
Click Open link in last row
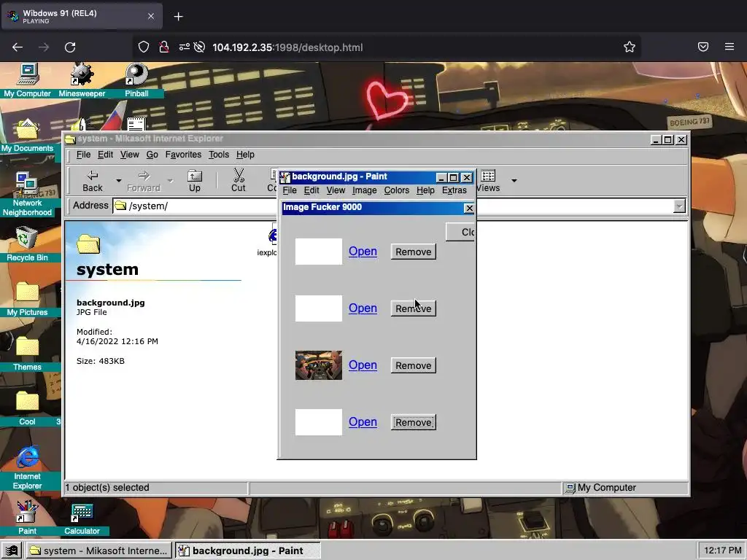coord(363,422)
